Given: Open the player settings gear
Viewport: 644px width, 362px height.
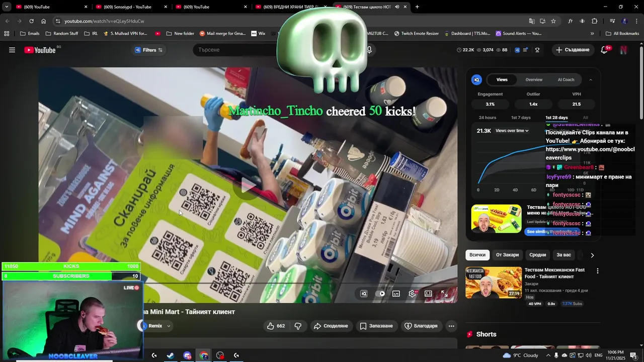Looking at the screenshot, I should [413, 294].
